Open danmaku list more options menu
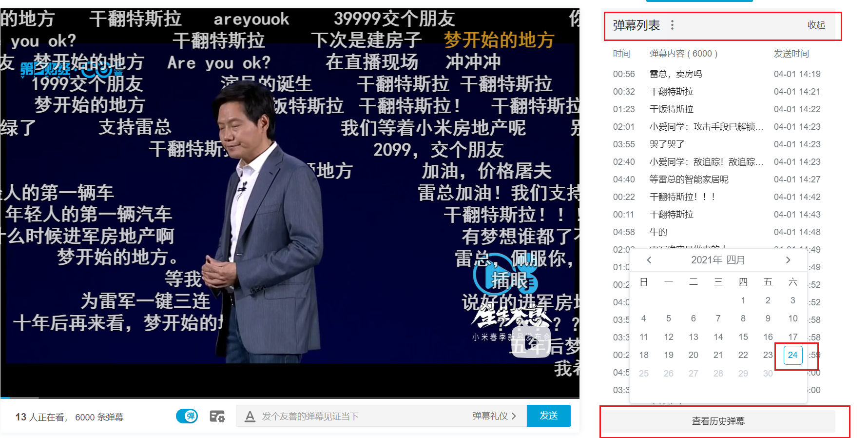 tap(672, 25)
